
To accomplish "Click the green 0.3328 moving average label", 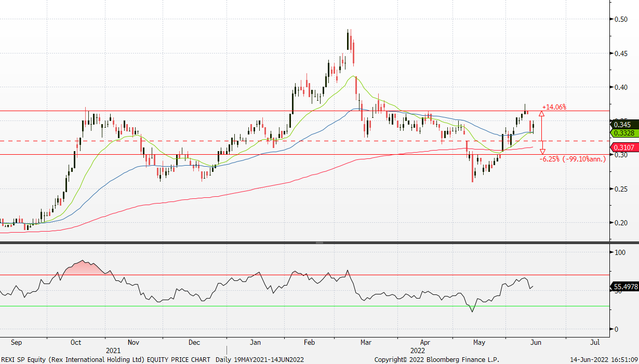I will pos(624,133).
